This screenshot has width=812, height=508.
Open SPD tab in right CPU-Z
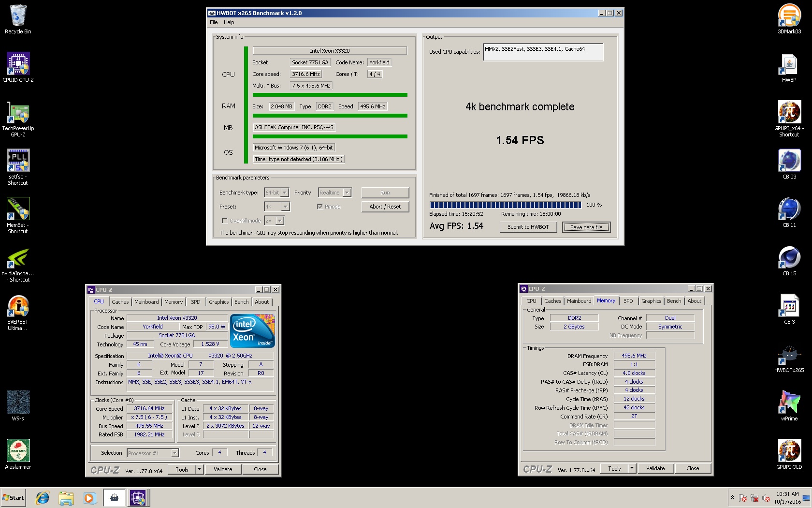(628, 301)
